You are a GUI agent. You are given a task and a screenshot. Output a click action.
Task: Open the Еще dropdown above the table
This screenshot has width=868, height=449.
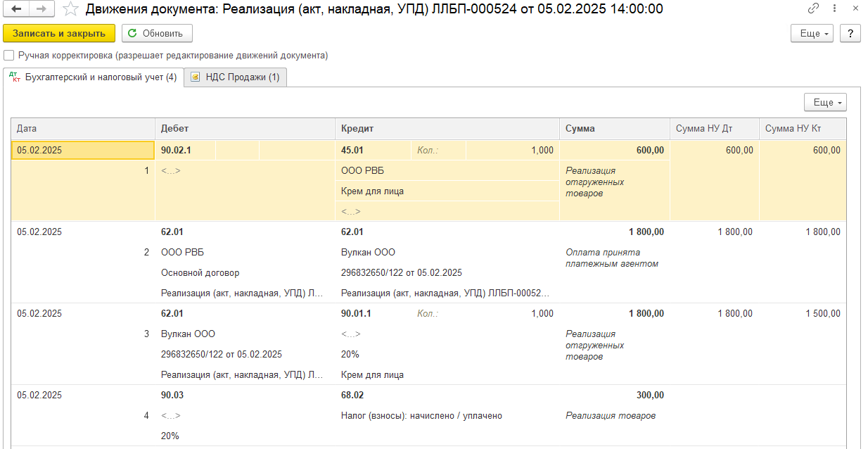[x=825, y=102]
